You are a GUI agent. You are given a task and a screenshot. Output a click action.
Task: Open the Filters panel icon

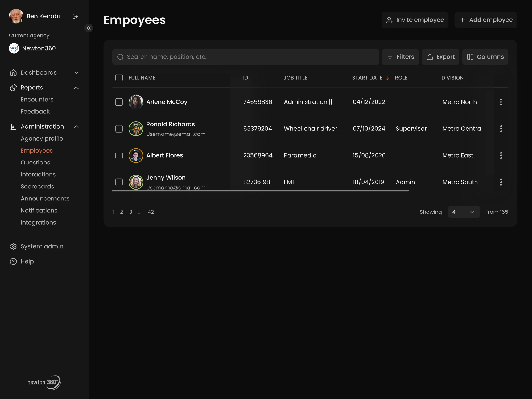390,57
